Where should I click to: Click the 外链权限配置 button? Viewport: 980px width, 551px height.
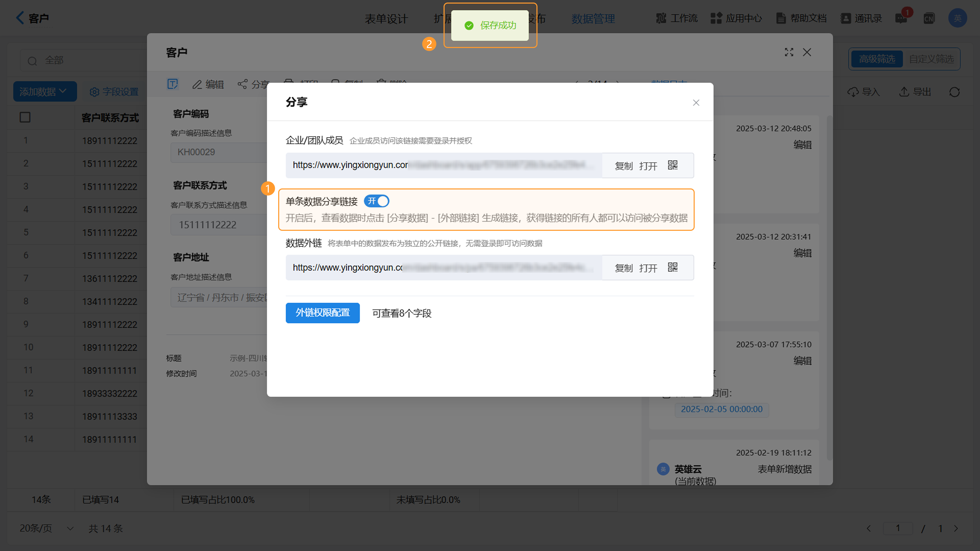322,313
